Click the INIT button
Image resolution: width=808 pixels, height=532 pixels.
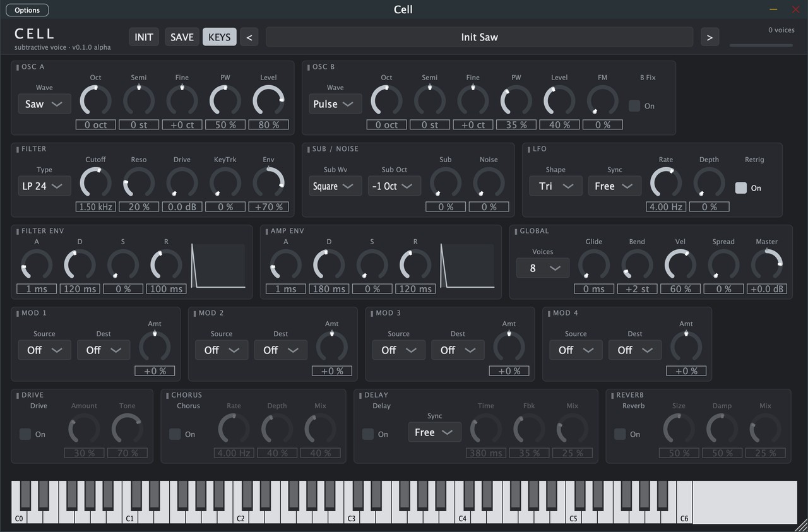pyautogui.click(x=144, y=37)
